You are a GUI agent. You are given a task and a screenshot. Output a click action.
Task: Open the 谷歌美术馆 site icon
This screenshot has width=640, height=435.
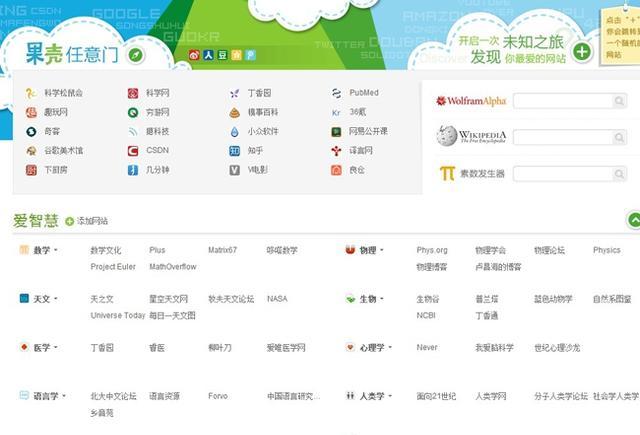click(x=31, y=151)
